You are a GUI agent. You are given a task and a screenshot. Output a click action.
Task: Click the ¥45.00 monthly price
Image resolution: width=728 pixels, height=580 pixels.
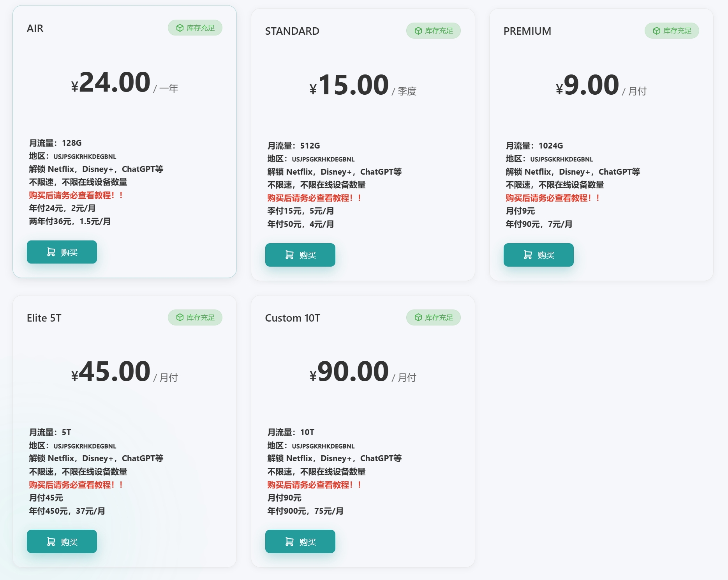click(x=115, y=372)
